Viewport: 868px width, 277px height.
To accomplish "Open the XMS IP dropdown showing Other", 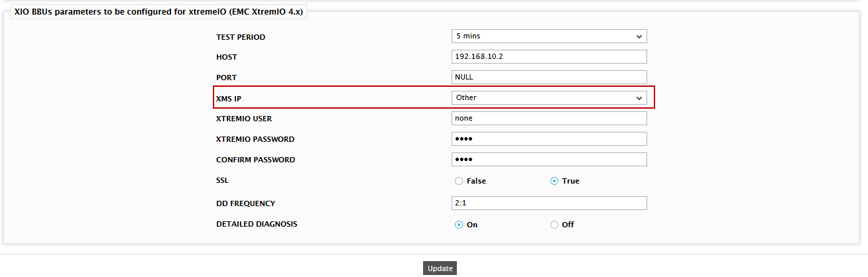I will tap(548, 97).
